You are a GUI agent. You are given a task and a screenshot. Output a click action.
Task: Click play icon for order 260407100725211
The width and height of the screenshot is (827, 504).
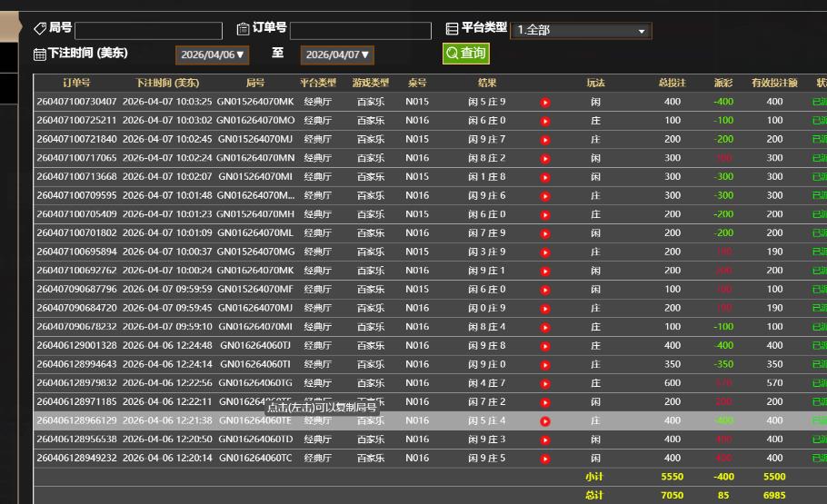click(545, 121)
